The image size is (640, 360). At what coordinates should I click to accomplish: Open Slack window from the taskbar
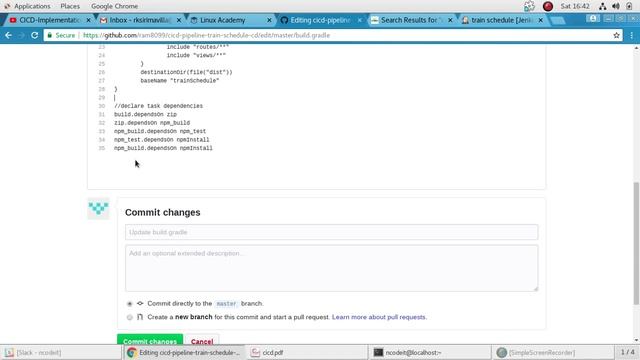click(x=61, y=352)
